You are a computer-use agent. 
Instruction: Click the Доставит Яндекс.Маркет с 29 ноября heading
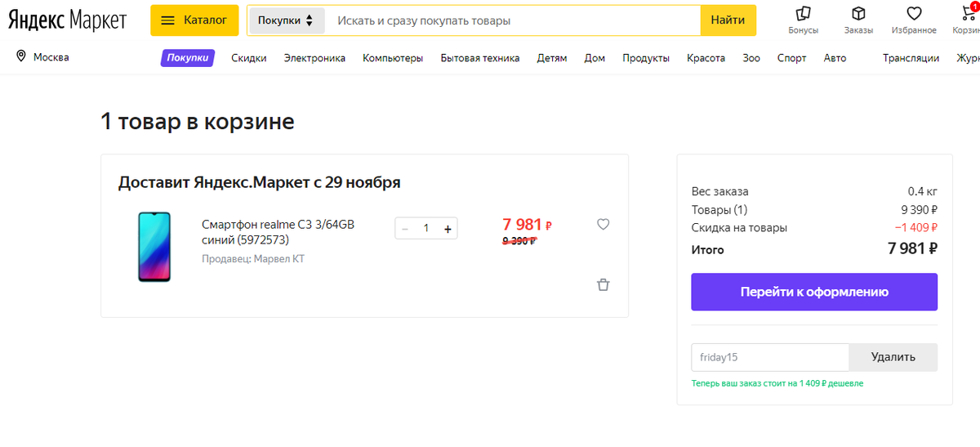[x=260, y=181]
